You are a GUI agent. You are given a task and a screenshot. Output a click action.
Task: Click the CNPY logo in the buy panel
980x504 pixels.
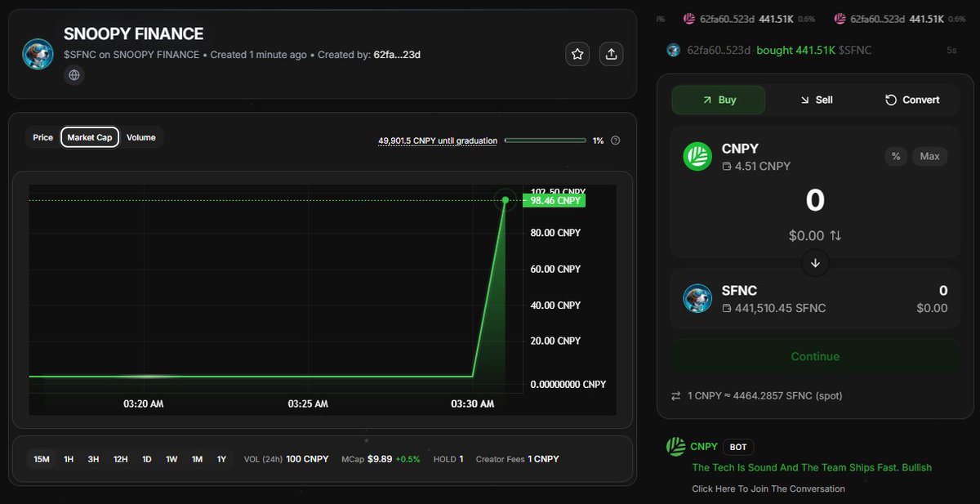click(x=697, y=157)
